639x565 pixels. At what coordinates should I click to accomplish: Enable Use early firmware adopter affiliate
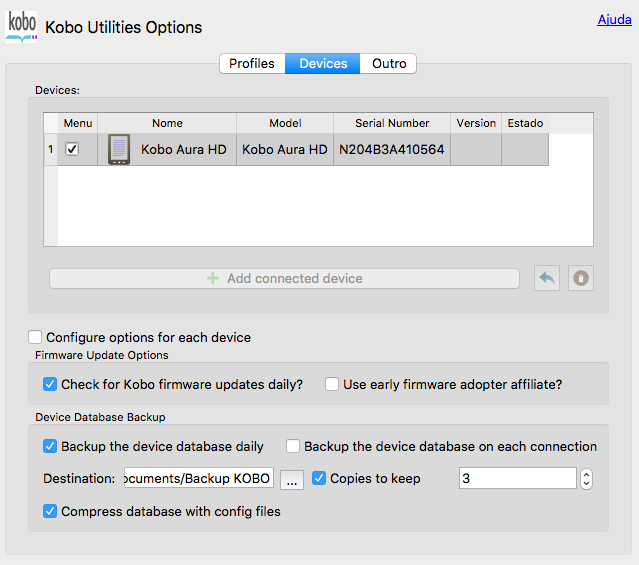332,384
